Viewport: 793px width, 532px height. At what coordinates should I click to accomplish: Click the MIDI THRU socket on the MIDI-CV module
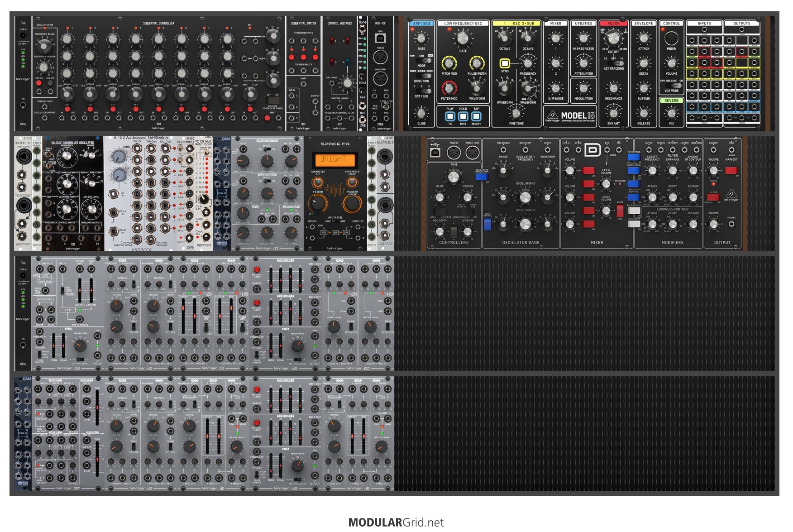(380, 78)
